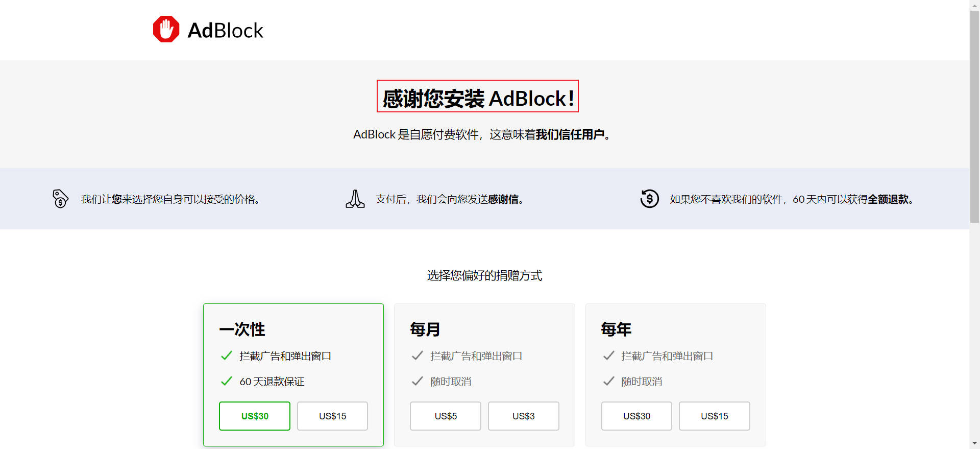The height and width of the screenshot is (449, 980).
Task: Click the red AdBlock stop-hand logo icon
Action: coord(166,29)
